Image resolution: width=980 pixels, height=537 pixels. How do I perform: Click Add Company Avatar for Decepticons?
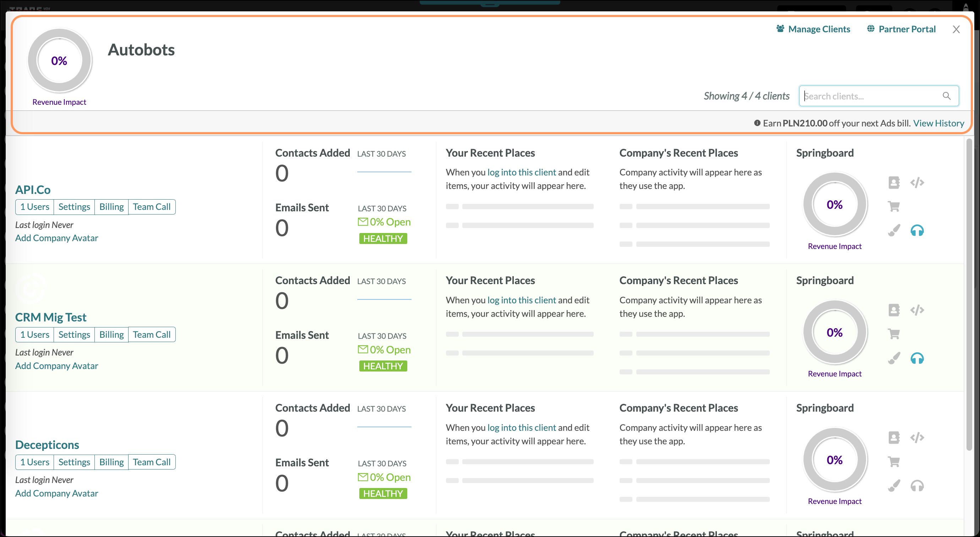[57, 493]
